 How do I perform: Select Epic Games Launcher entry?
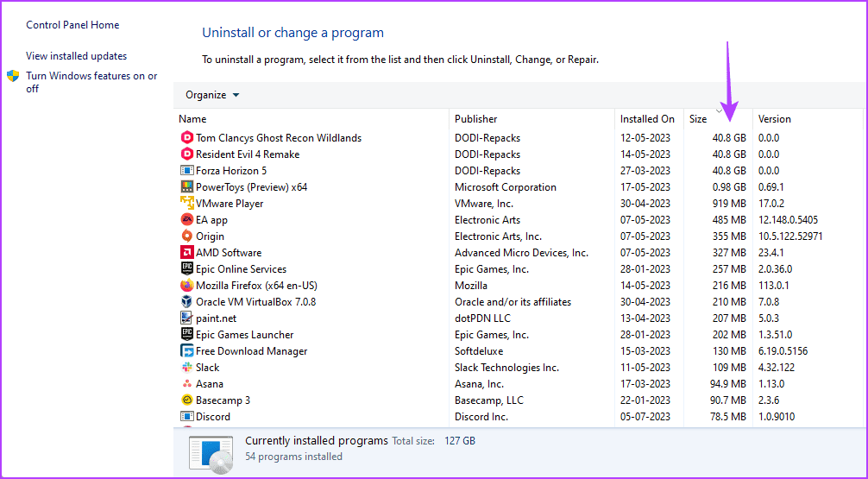(245, 335)
